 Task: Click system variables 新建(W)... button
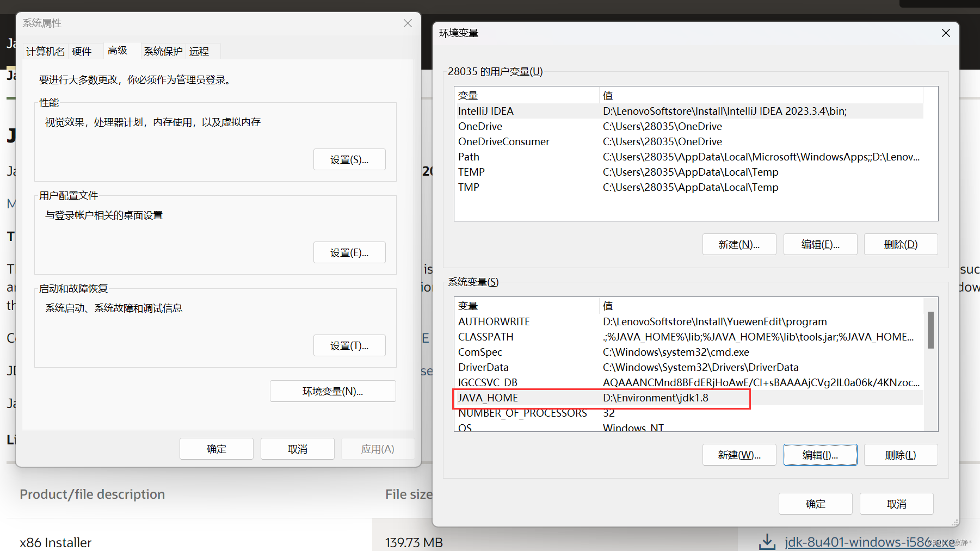point(739,455)
